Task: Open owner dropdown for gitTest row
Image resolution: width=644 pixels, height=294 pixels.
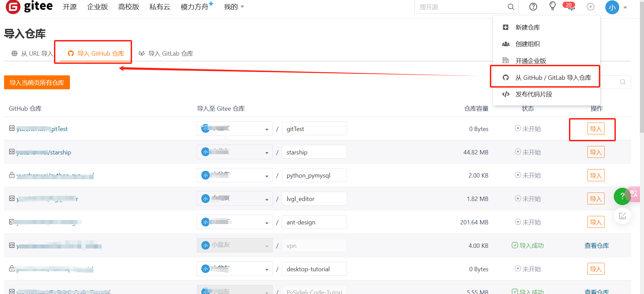Action: pyautogui.click(x=235, y=129)
